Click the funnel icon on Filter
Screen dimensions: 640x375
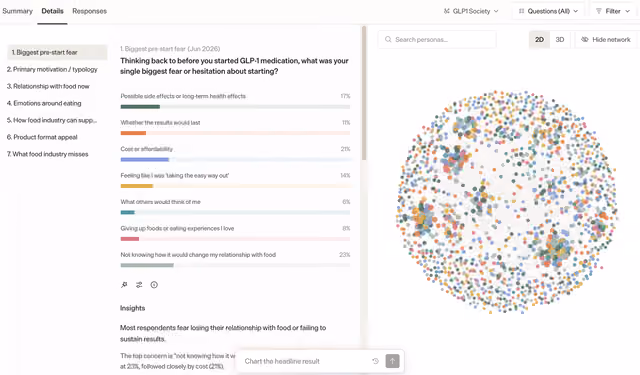tap(599, 11)
